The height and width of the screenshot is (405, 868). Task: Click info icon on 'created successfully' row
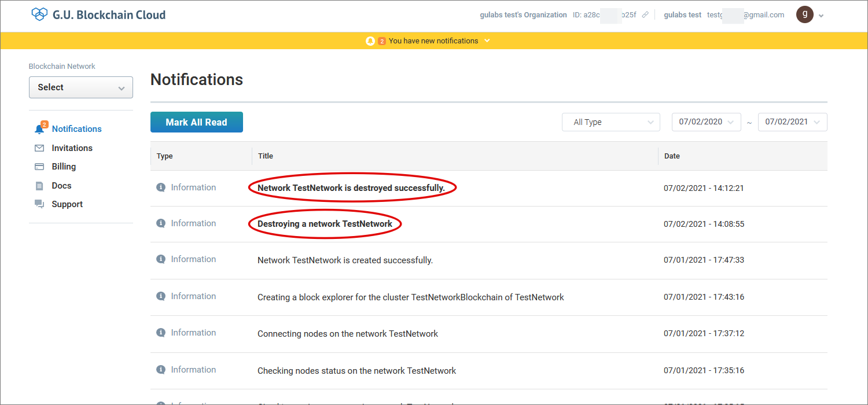coord(161,259)
